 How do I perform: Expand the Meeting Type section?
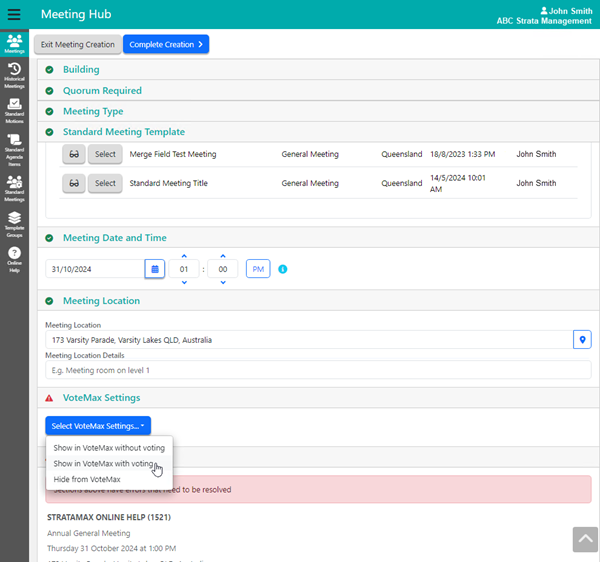tap(318, 111)
